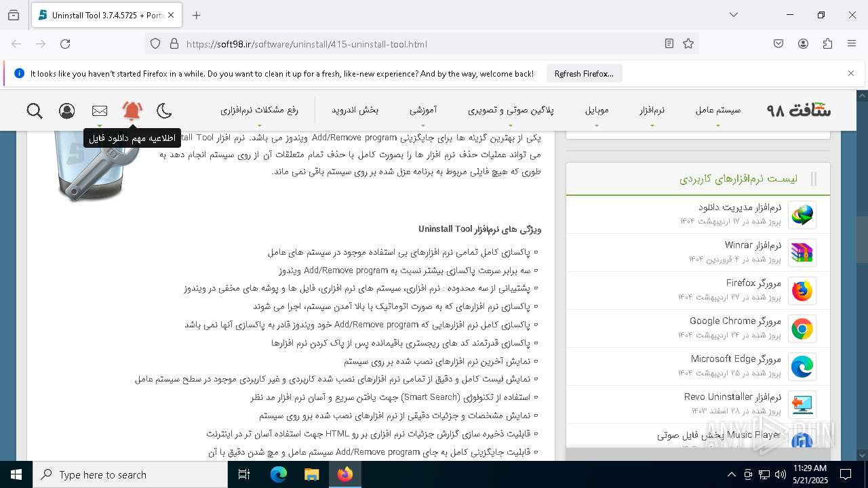
Task: Expand the نرم‌افزار menu
Action: pyautogui.click(x=652, y=110)
